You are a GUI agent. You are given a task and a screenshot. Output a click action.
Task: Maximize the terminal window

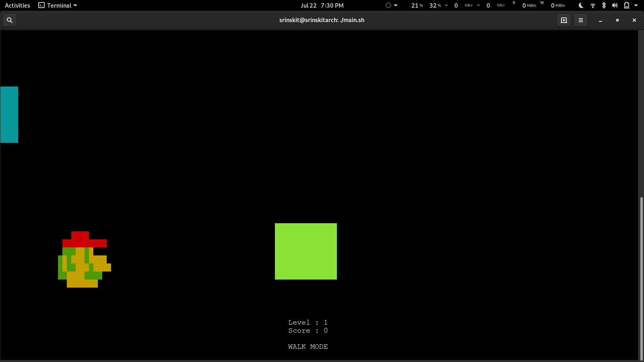pos(617,20)
